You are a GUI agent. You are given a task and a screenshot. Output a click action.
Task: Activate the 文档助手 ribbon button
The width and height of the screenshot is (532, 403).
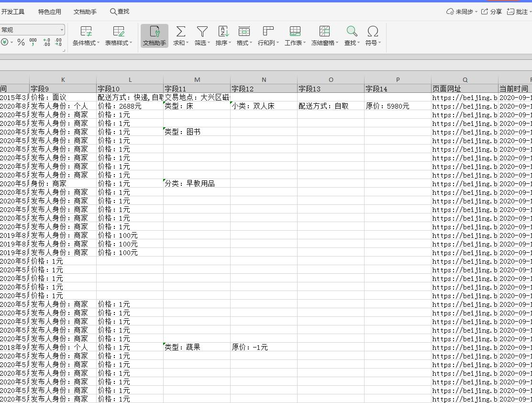(x=154, y=36)
